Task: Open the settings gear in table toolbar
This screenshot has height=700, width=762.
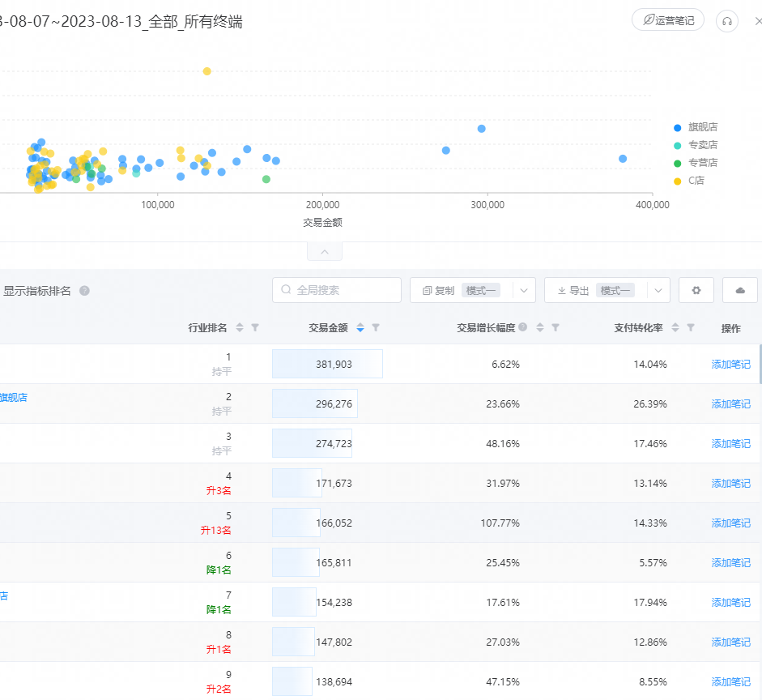Action: [x=696, y=290]
